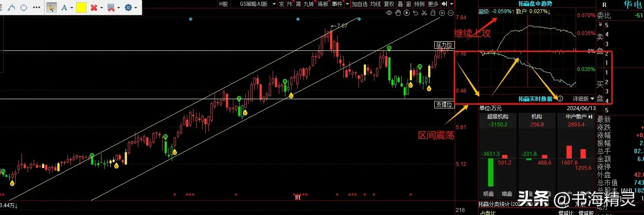Toggle the 均线 moving average display
Viewport: 644px width, 215px height.
pos(375,4)
